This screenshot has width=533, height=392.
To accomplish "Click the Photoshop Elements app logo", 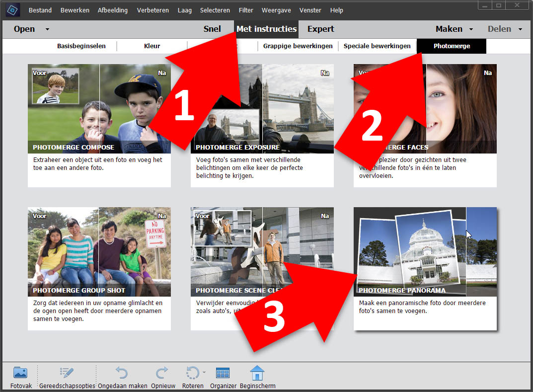I will click(x=12, y=10).
